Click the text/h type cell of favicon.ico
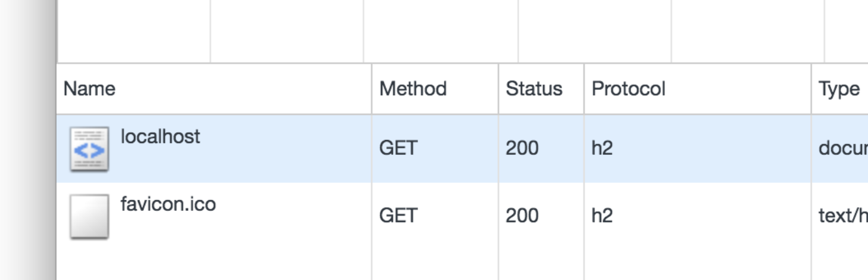 pos(842,215)
